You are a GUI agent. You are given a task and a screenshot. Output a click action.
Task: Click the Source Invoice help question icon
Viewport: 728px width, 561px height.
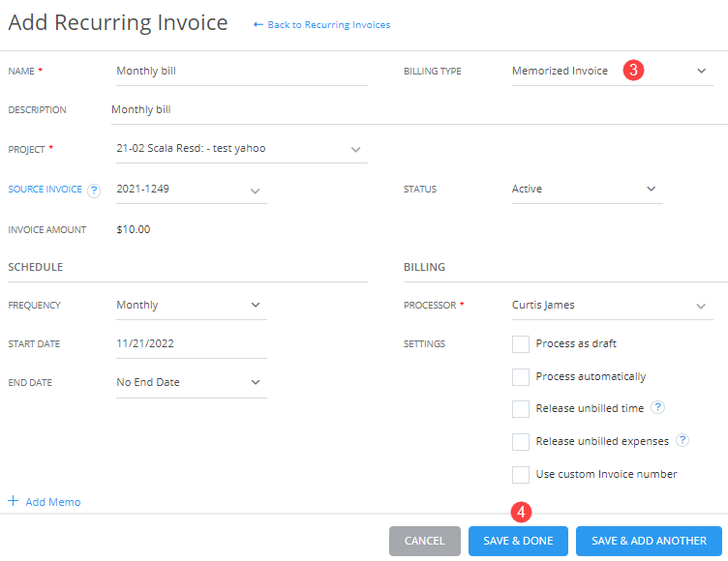pos(94,191)
